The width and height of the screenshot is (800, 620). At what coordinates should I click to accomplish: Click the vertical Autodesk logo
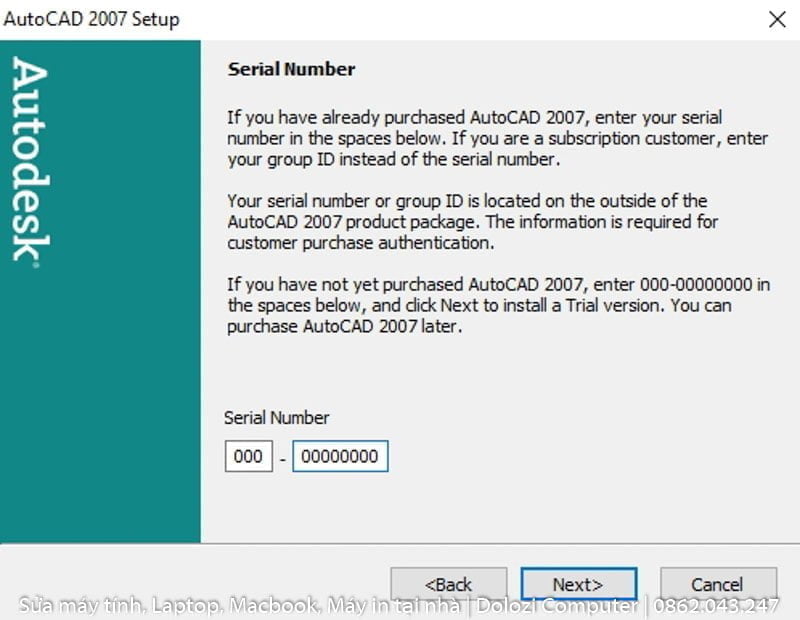tap(30, 160)
